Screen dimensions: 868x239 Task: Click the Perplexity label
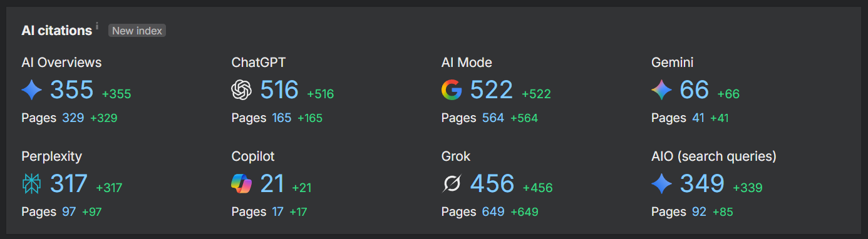coord(51,156)
